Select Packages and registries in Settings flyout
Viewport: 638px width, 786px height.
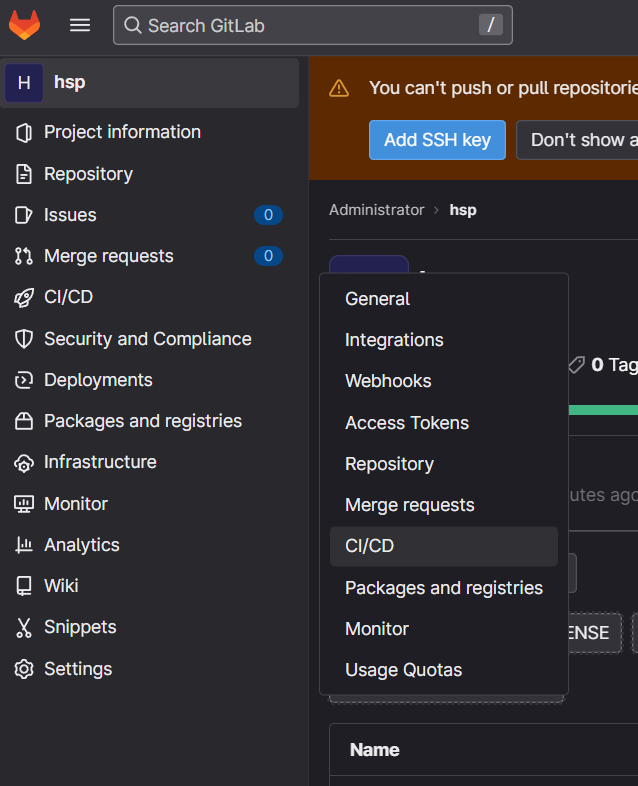[x=444, y=588]
